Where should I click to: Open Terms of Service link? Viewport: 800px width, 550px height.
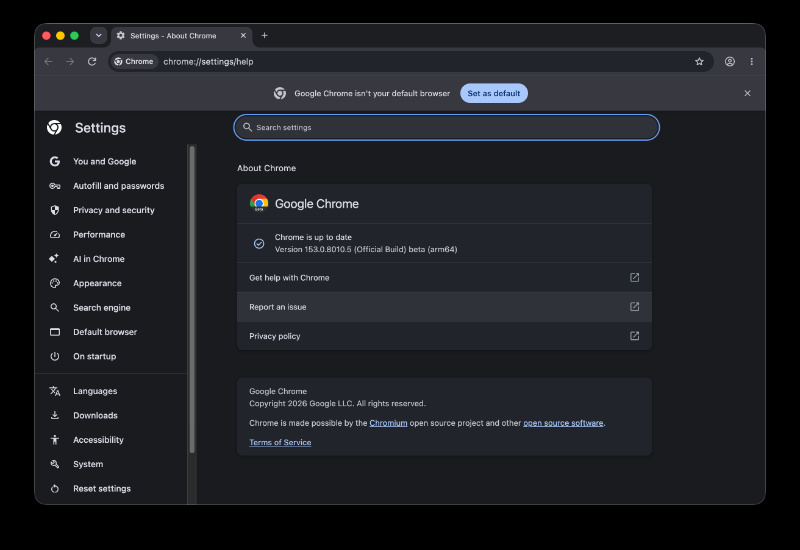point(280,442)
